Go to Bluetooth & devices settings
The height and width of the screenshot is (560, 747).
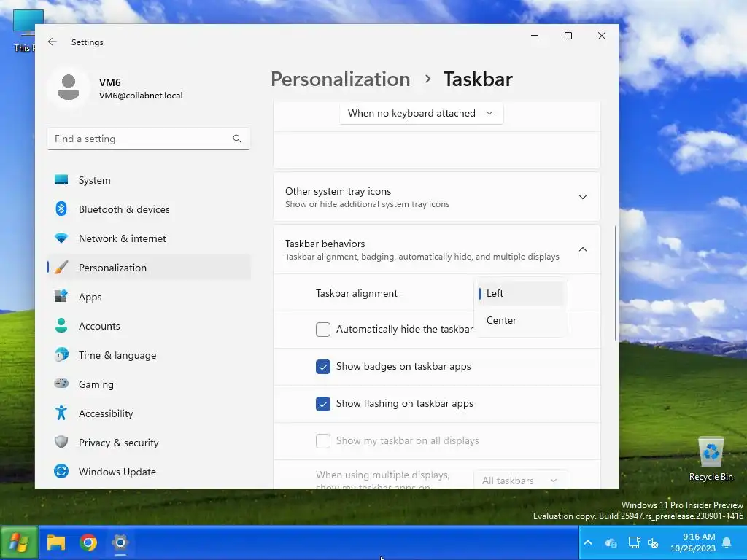pyautogui.click(x=149, y=209)
